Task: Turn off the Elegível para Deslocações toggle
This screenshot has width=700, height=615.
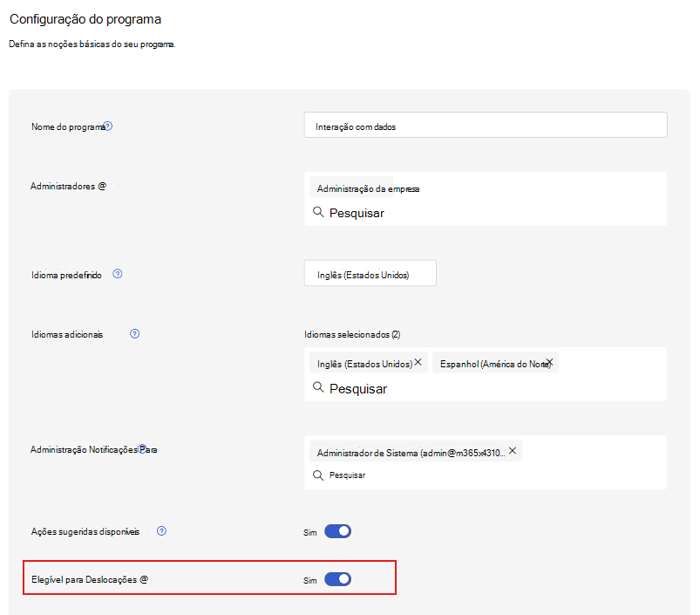Action: 338,578
